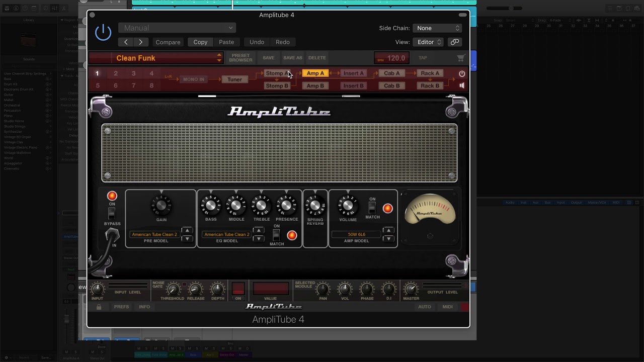Select the Cab A module
This screenshot has height=362, width=644.
pyautogui.click(x=392, y=73)
